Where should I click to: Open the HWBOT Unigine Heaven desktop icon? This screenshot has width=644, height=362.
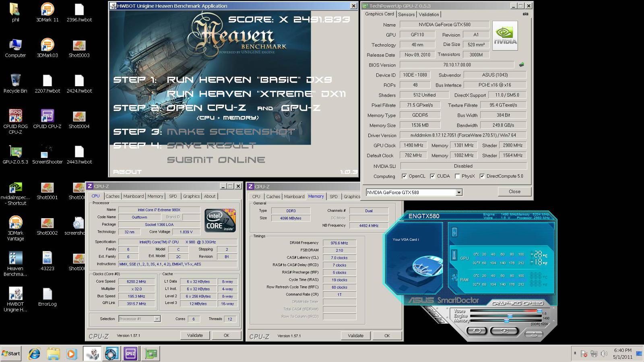pyautogui.click(x=15, y=299)
